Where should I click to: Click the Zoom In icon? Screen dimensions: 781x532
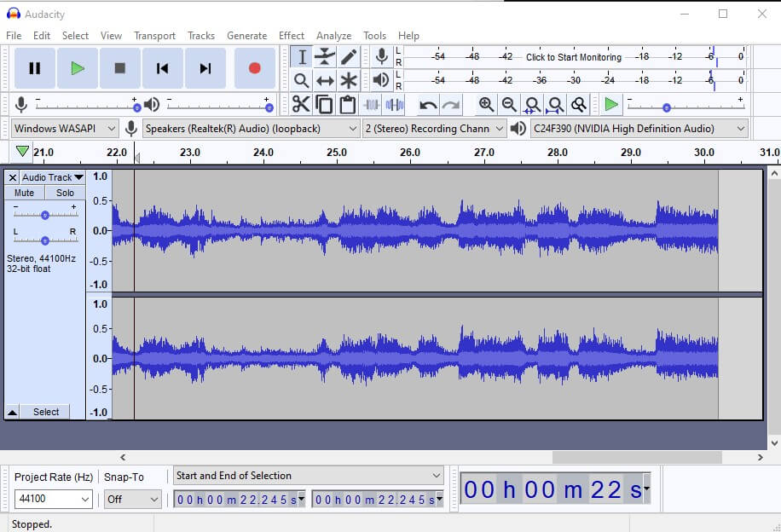pyautogui.click(x=486, y=105)
